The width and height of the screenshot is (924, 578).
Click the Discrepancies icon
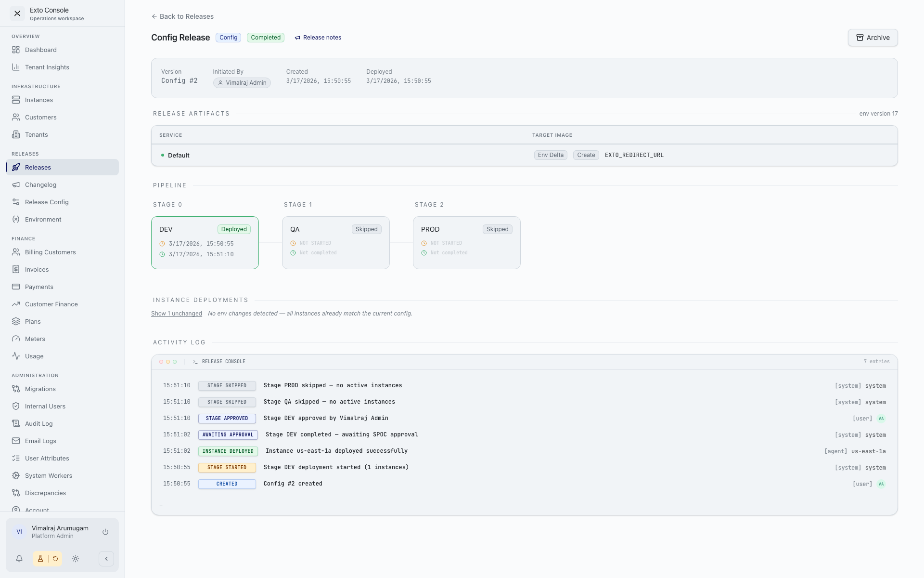point(16,493)
